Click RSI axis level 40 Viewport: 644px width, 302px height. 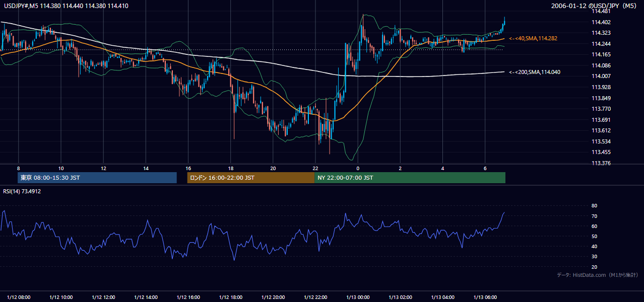(595, 247)
